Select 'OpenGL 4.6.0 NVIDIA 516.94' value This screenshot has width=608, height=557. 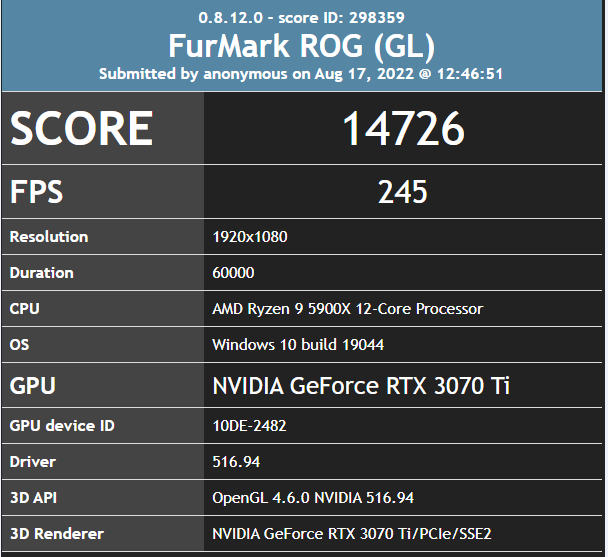(313, 498)
